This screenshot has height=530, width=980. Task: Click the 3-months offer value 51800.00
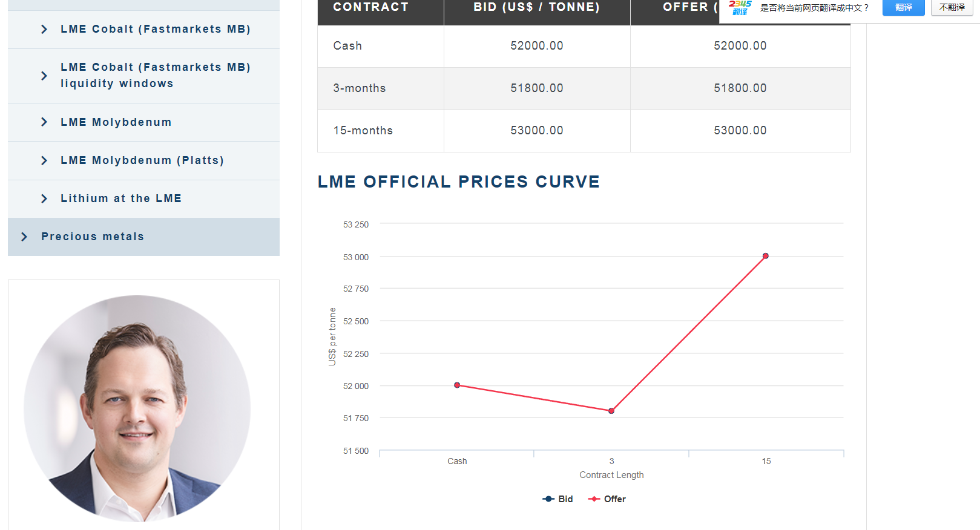tap(740, 88)
